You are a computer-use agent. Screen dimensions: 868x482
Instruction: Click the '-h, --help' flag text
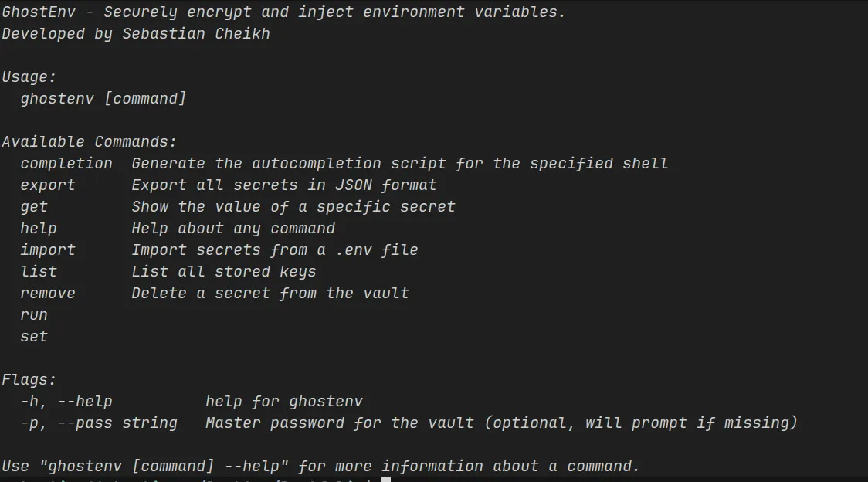point(66,402)
